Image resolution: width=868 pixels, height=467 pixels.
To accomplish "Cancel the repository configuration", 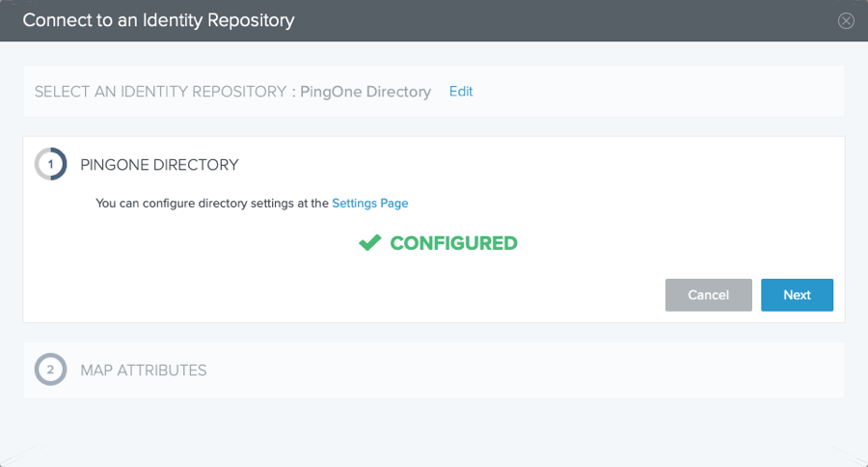I will tap(708, 294).
